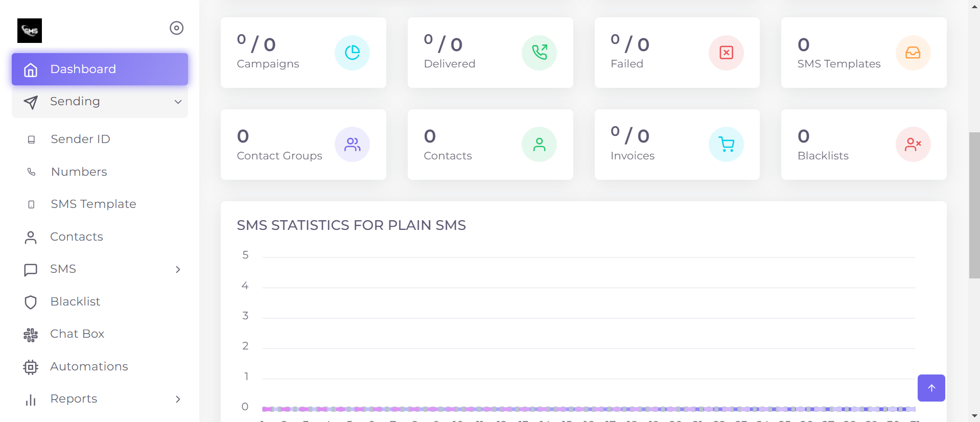Click the Campaigns pie chart icon
Screen dimensions: 980x422
(x=352, y=52)
